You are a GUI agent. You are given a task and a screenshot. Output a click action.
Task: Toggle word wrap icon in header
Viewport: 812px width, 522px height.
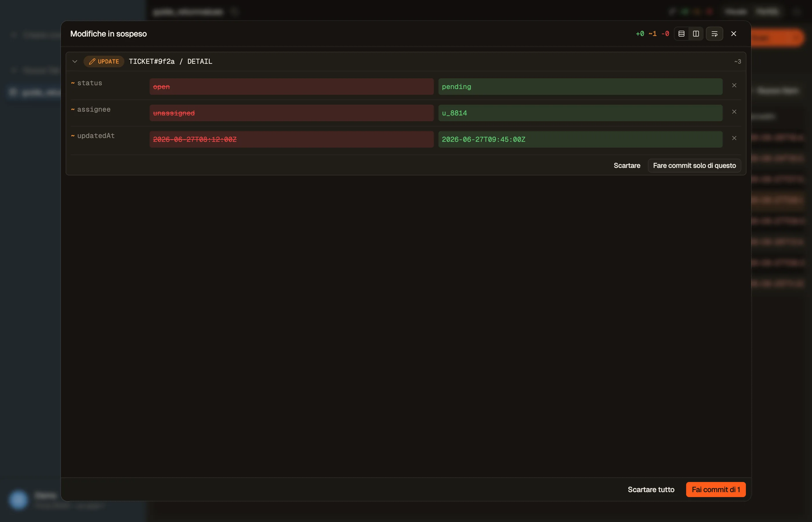[714, 34]
